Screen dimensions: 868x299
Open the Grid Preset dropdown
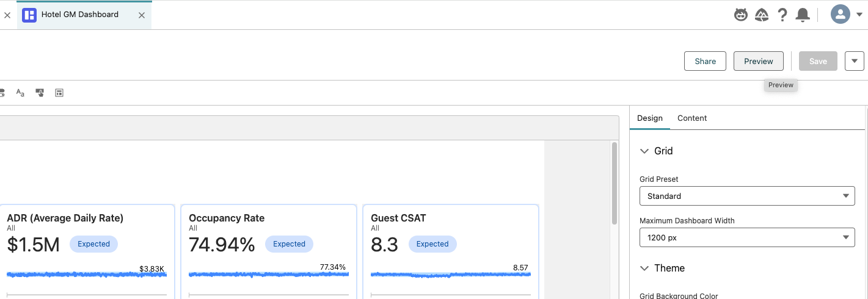(746, 196)
